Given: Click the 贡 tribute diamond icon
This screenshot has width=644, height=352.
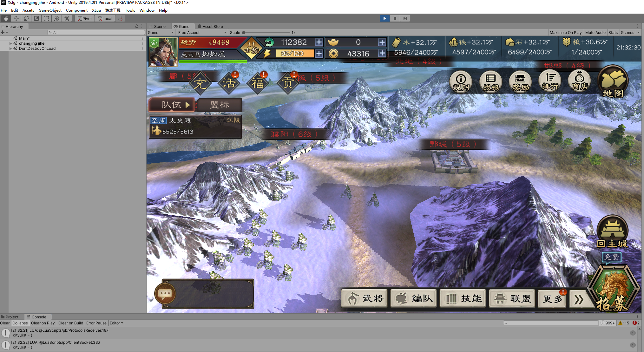Looking at the screenshot, I should pyautogui.click(x=287, y=83).
